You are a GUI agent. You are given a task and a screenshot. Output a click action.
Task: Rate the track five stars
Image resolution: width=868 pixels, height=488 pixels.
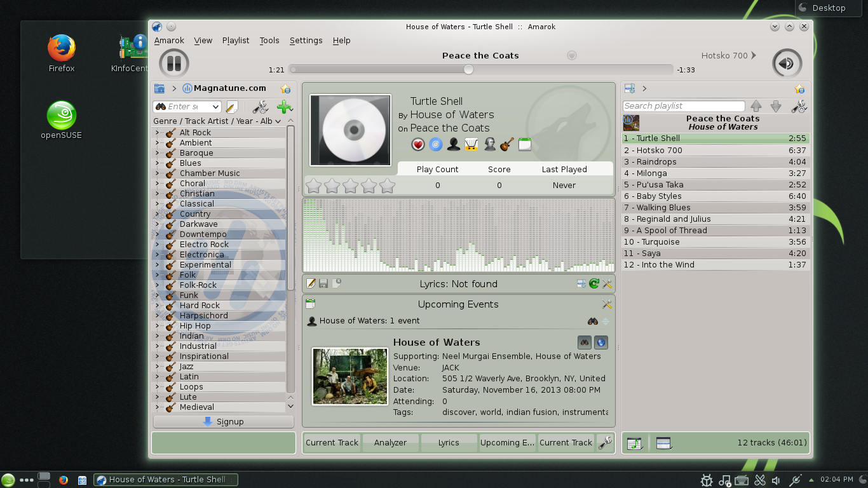click(x=387, y=186)
